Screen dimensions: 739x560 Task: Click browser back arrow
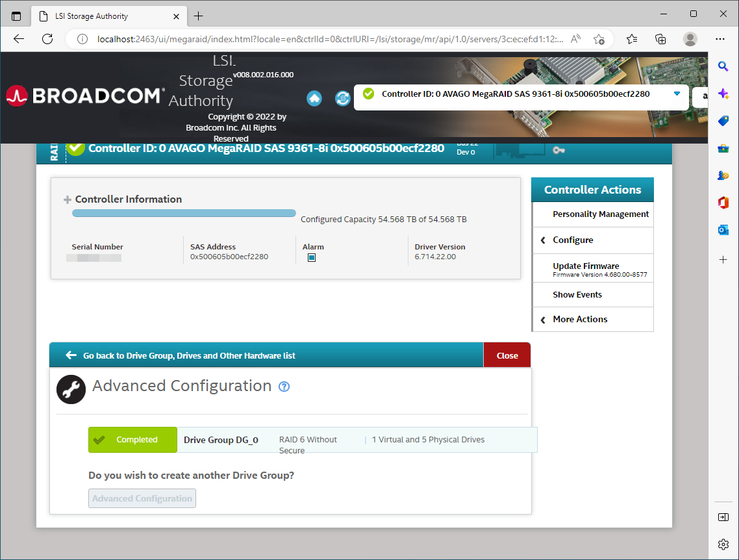[x=19, y=39]
